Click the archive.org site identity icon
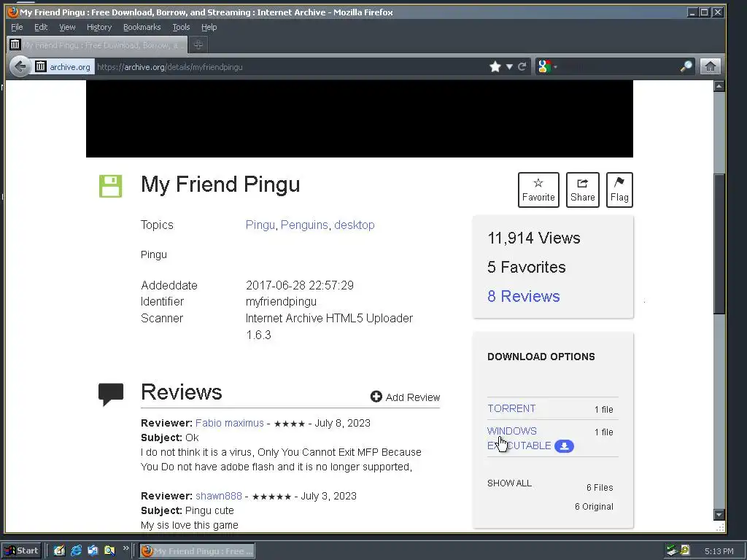 click(41, 66)
